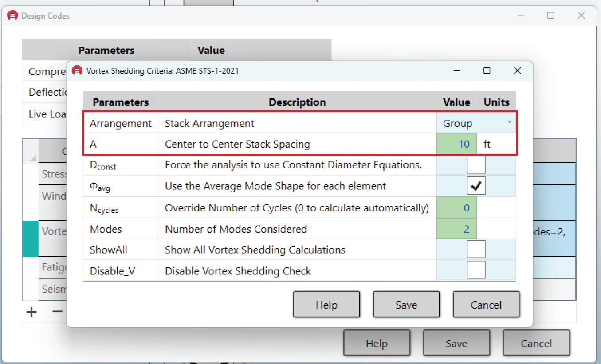The height and width of the screenshot is (364, 601).
Task: Click the Design Codes window app icon
Action: tap(12, 16)
